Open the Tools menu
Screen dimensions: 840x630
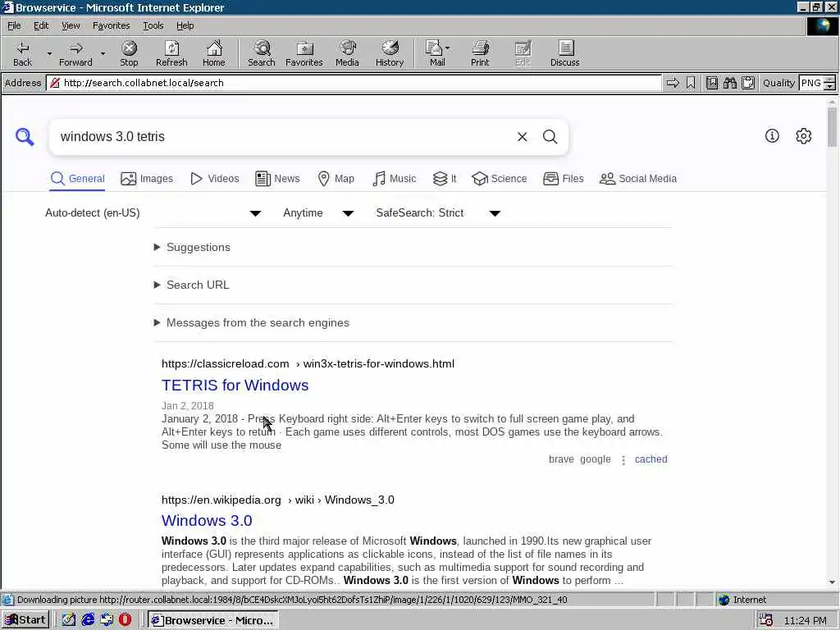pyautogui.click(x=153, y=25)
